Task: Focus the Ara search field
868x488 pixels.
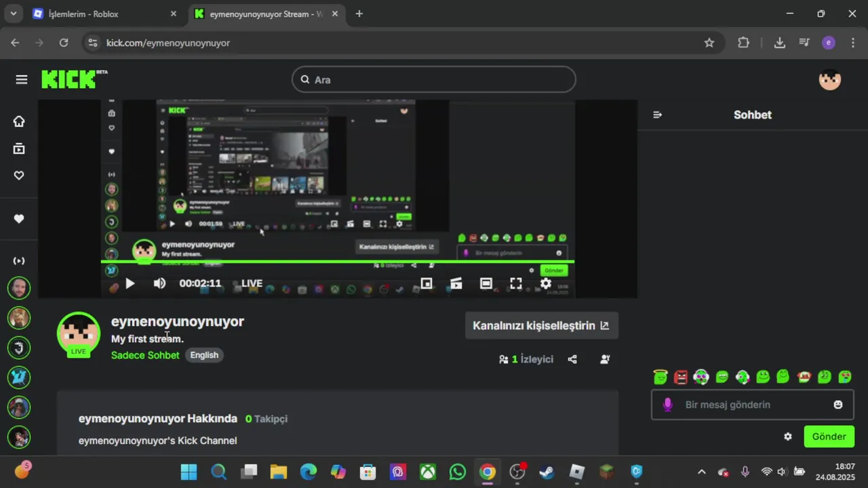Action: coord(434,79)
